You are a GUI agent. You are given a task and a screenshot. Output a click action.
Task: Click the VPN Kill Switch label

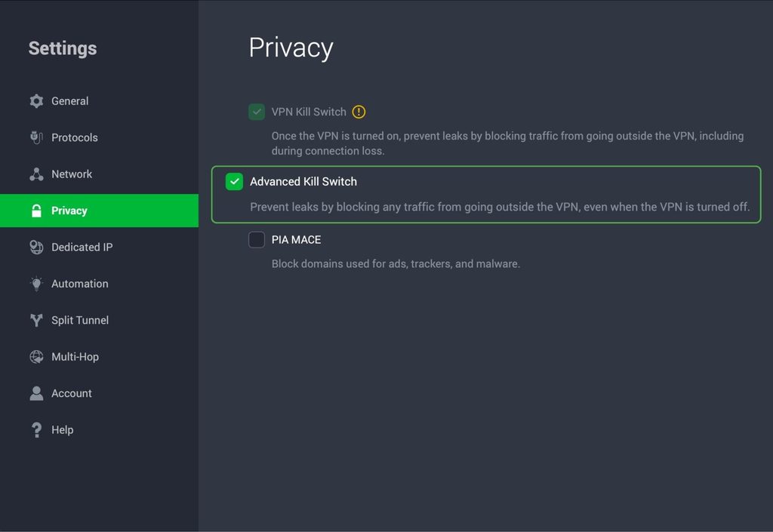pyautogui.click(x=309, y=112)
